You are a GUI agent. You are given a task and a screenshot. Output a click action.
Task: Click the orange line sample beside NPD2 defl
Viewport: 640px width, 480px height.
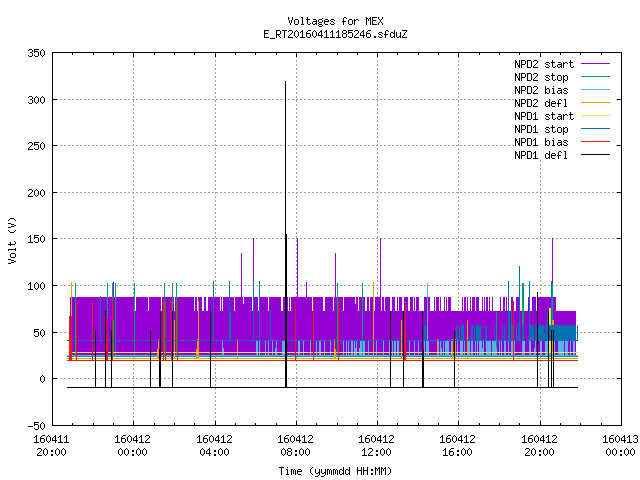[596, 102]
